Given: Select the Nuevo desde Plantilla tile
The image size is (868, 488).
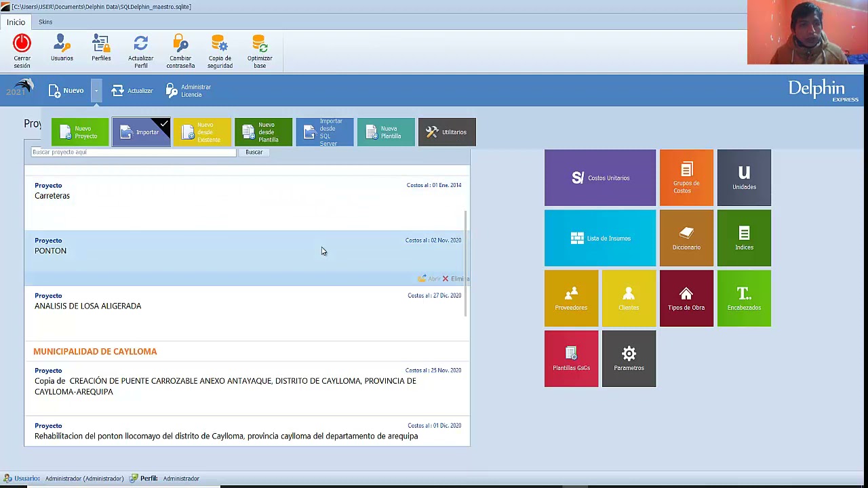Looking at the screenshot, I should click(263, 132).
